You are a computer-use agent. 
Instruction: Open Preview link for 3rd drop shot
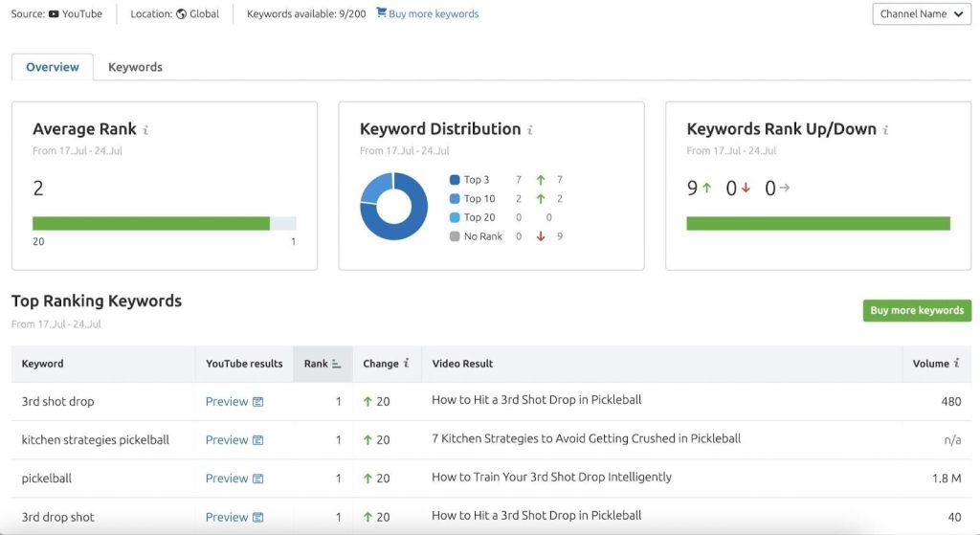coord(227,518)
